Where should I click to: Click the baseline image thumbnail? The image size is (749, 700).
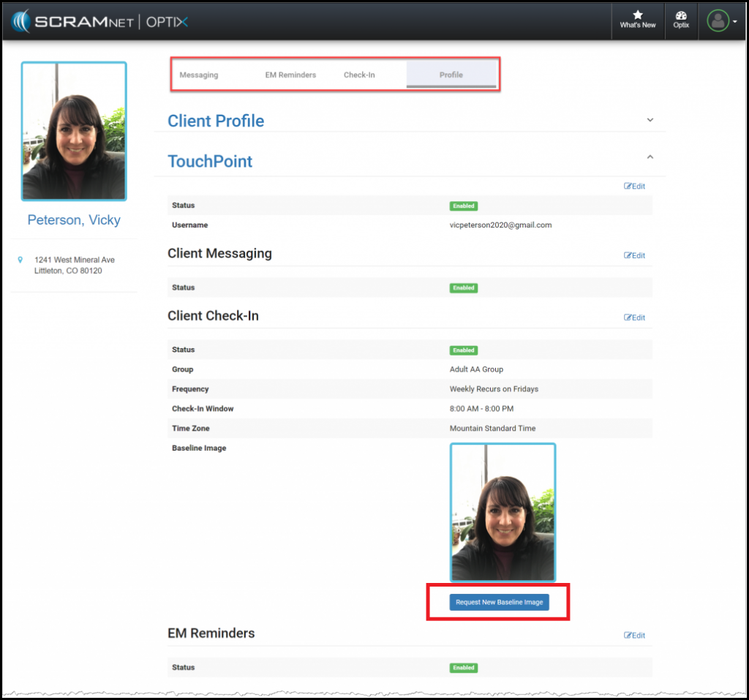click(x=503, y=512)
